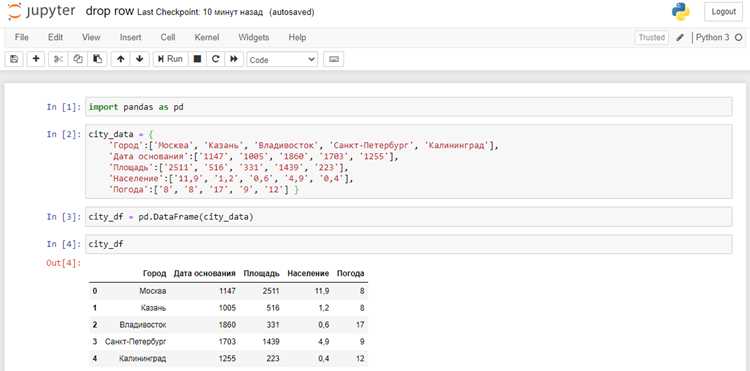This screenshot has height=371, width=750.
Task: Interrupt the kernel with stop icon
Action: 197,59
